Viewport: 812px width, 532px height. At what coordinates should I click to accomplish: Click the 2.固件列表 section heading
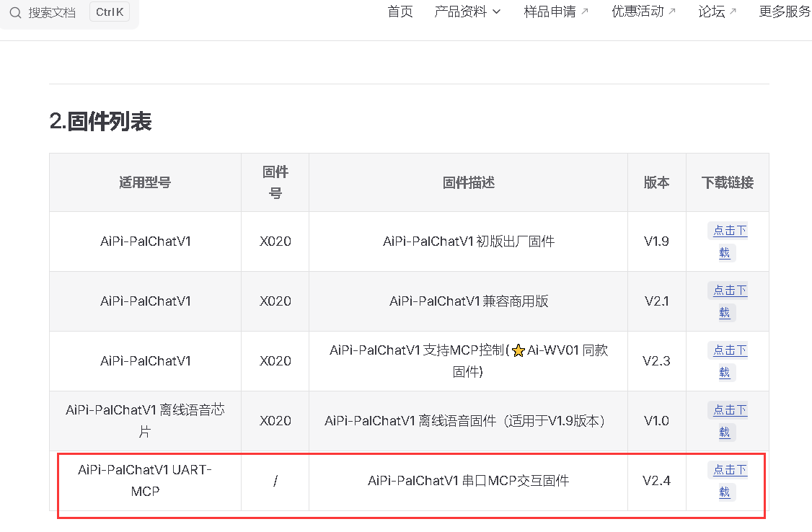(x=100, y=122)
